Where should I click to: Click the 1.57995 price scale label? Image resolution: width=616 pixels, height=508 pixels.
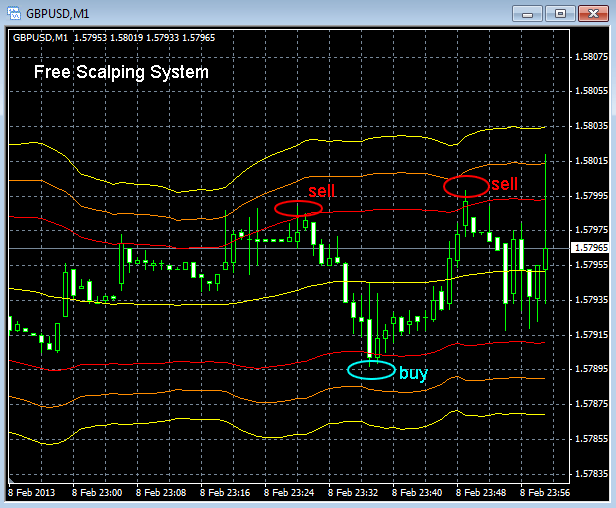(x=591, y=196)
